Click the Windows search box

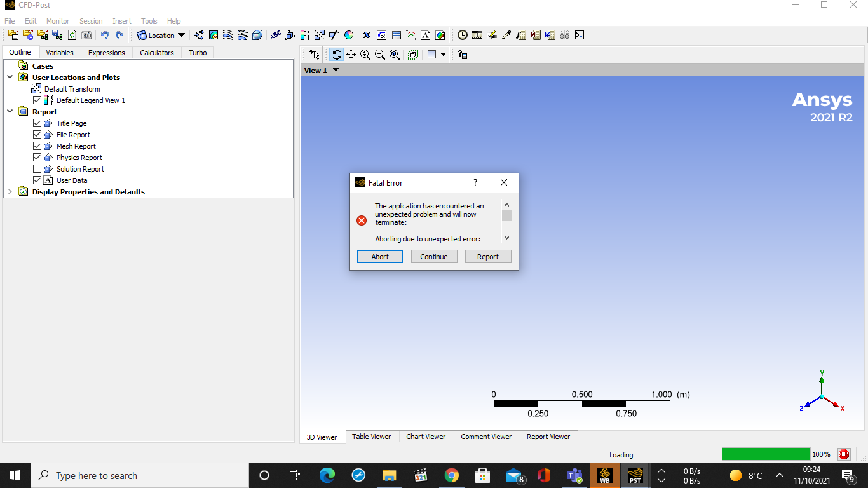pyautogui.click(x=139, y=475)
